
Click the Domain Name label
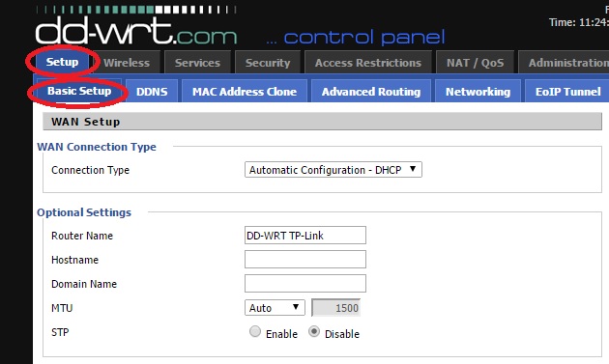(x=84, y=284)
